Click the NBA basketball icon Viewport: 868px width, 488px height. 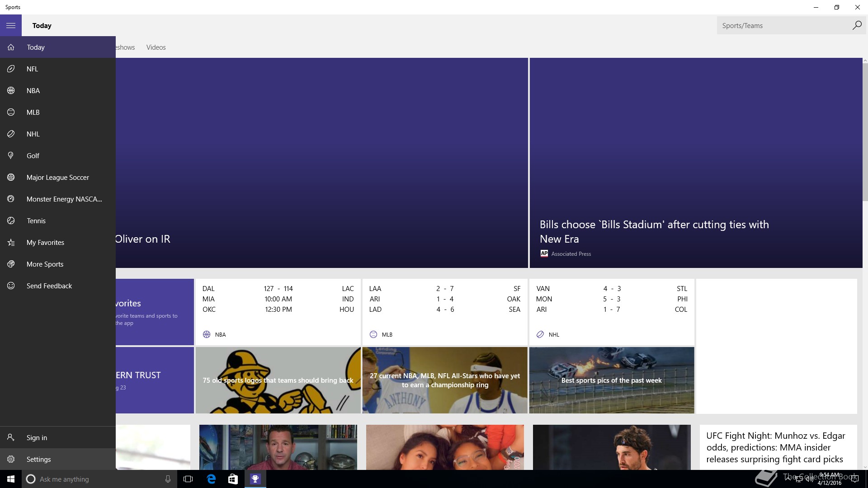click(x=11, y=90)
